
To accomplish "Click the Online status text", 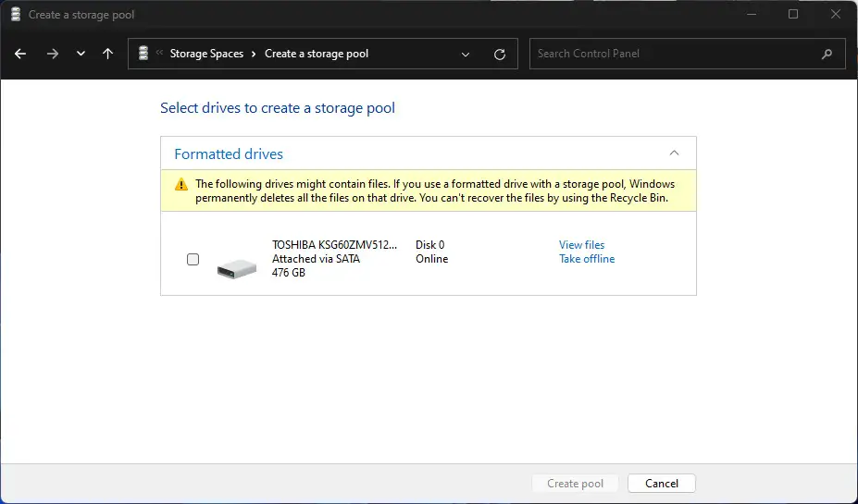I will coord(431,259).
